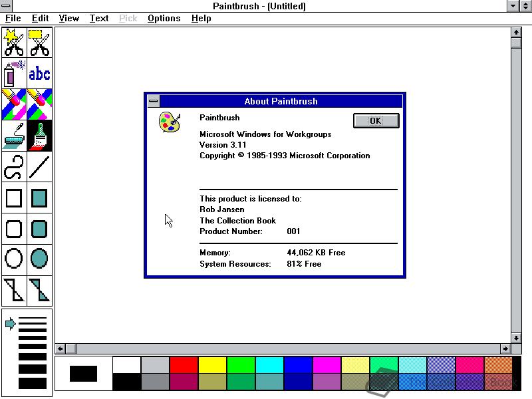Pick the olive color swatch
The image size is (532, 399).
[x=212, y=382]
